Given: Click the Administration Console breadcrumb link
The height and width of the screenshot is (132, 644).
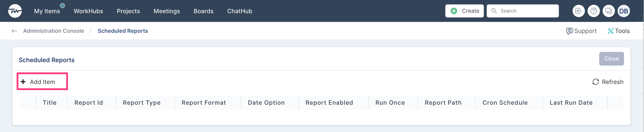Looking at the screenshot, I should point(53,31).
